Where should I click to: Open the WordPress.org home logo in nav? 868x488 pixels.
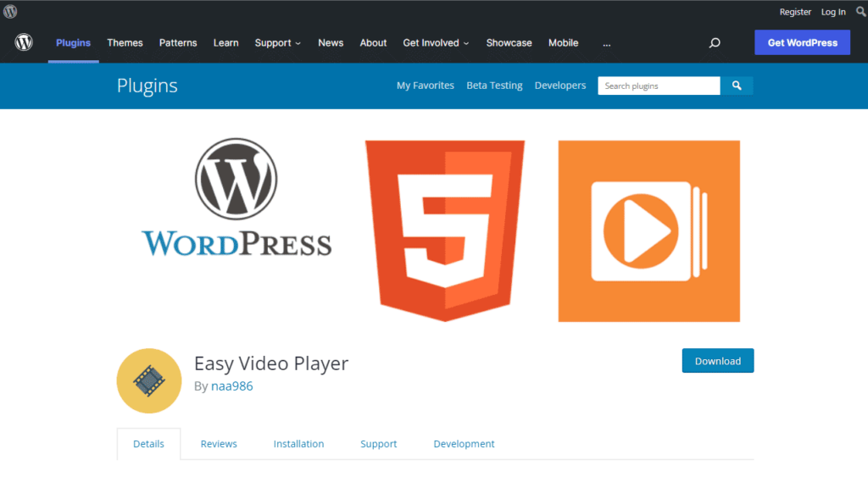point(24,42)
